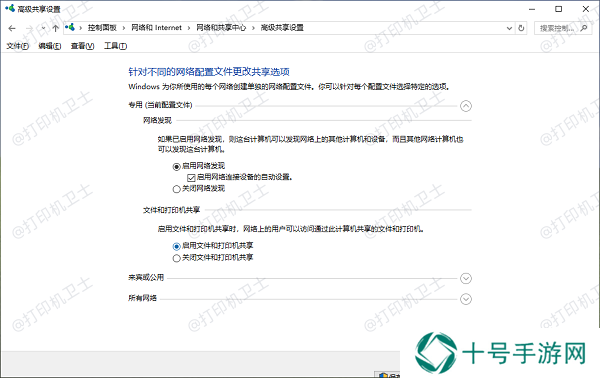Click the 高级共享设置 breadcrumb

click(x=282, y=28)
